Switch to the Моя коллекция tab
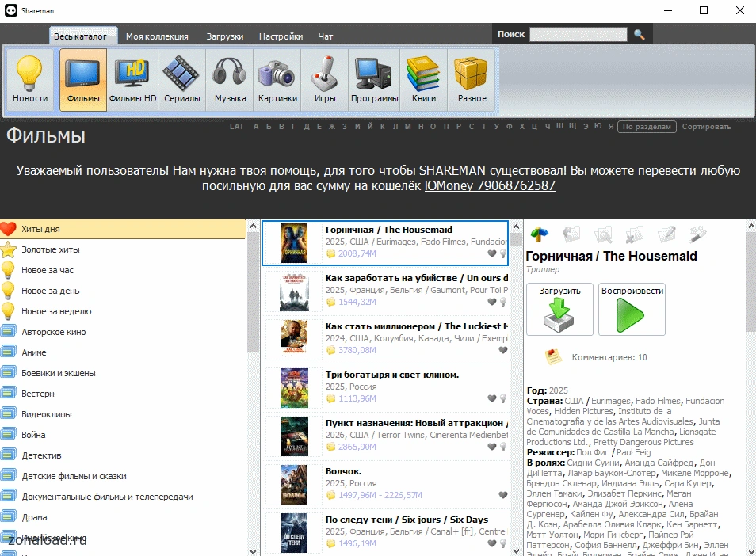 point(157,36)
